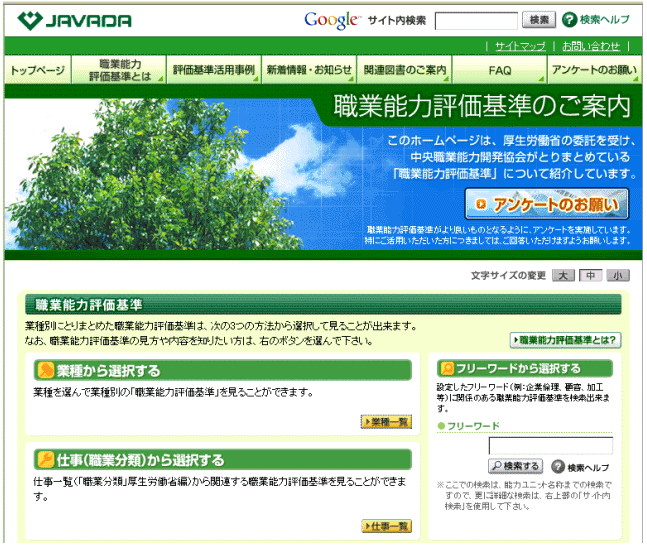Image resolution: width=647 pixels, height=547 pixels.
Task: Click the icon beside フリーワードから選択する heading
Action: click(x=447, y=369)
